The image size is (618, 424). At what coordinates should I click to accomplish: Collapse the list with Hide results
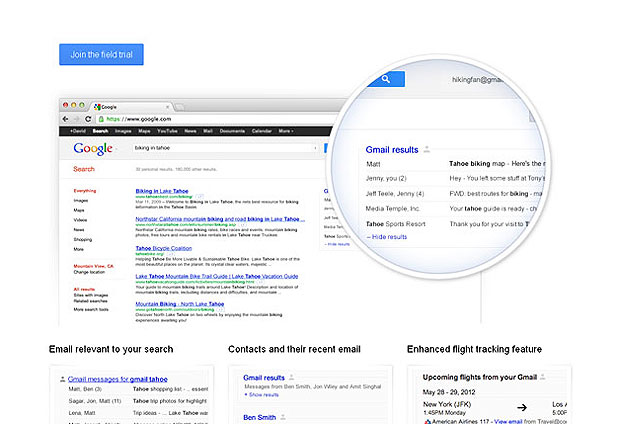387,237
